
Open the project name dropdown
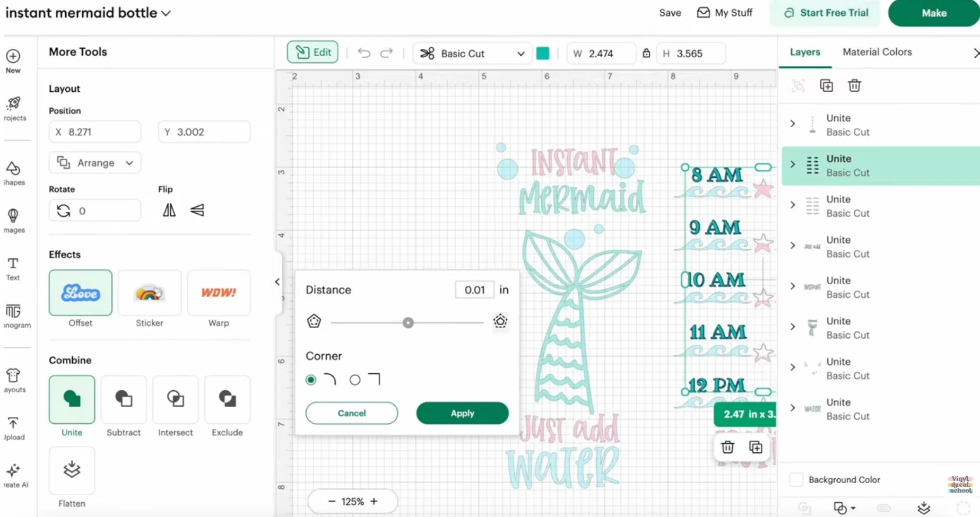[166, 13]
